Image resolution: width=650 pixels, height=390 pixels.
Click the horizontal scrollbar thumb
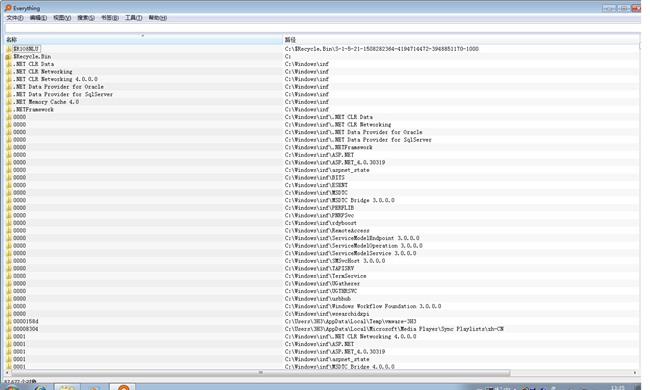260,373
